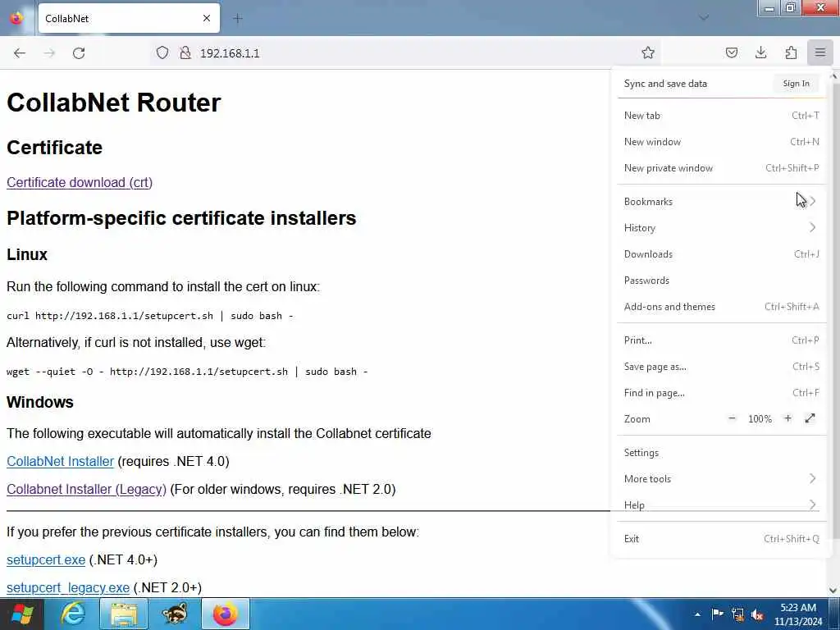Open Downloads from the menu
This screenshot has height=630, width=840.
click(721, 254)
